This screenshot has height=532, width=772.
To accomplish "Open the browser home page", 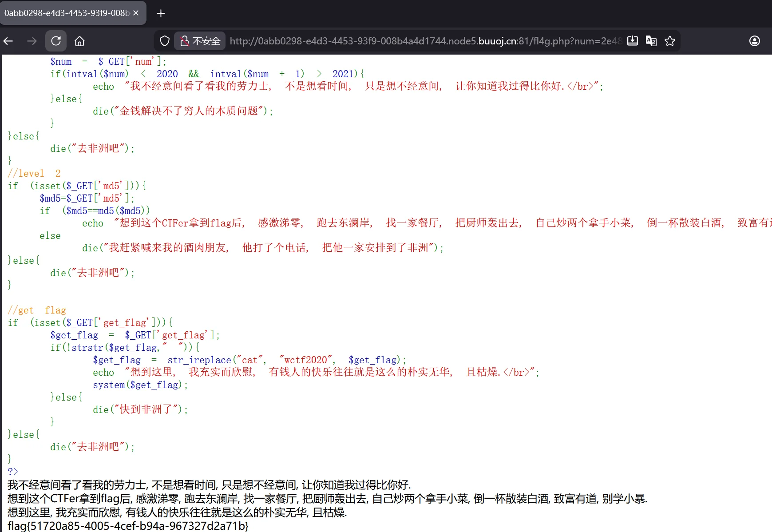I will pyautogui.click(x=79, y=41).
